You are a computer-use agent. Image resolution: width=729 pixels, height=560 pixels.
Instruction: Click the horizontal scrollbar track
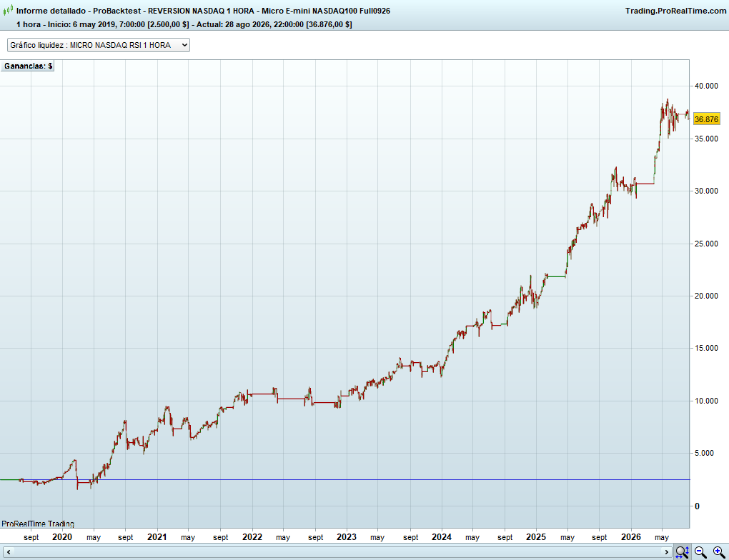click(x=337, y=552)
